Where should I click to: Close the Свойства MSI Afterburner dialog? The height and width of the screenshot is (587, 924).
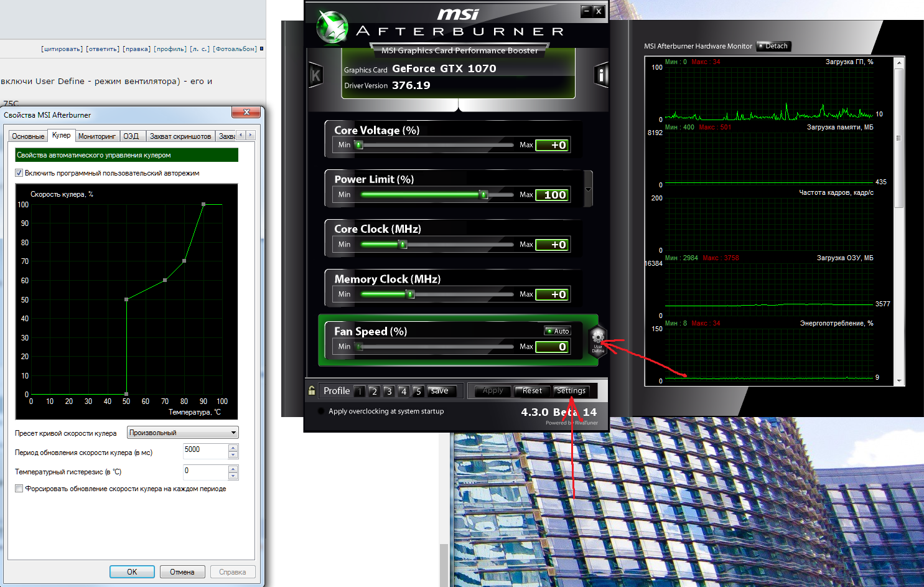(x=246, y=112)
